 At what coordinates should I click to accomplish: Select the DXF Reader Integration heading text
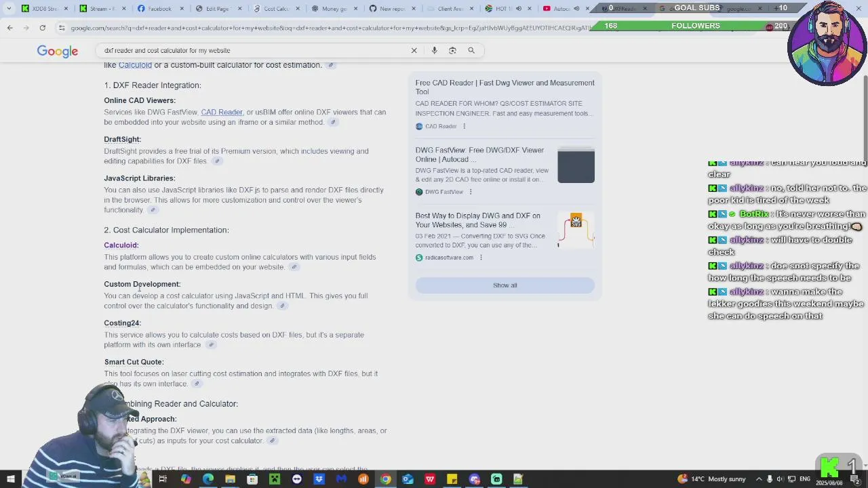pyautogui.click(x=153, y=85)
